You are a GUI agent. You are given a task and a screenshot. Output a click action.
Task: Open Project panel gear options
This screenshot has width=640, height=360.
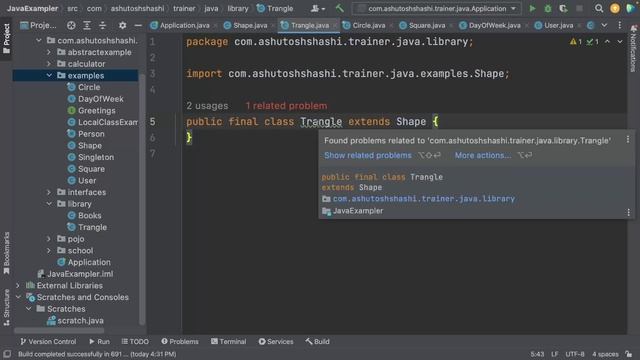122,25
